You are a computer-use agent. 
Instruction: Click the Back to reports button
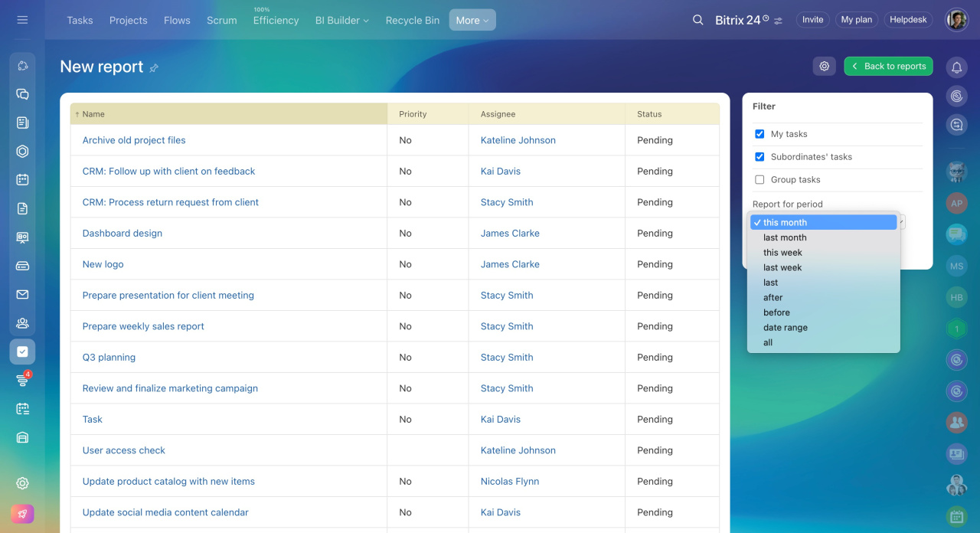point(888,67)
